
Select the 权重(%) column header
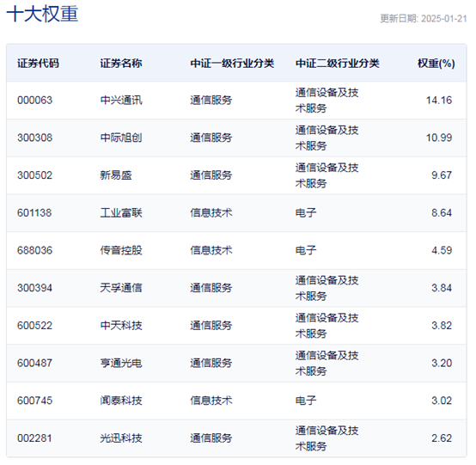point(436,63)
